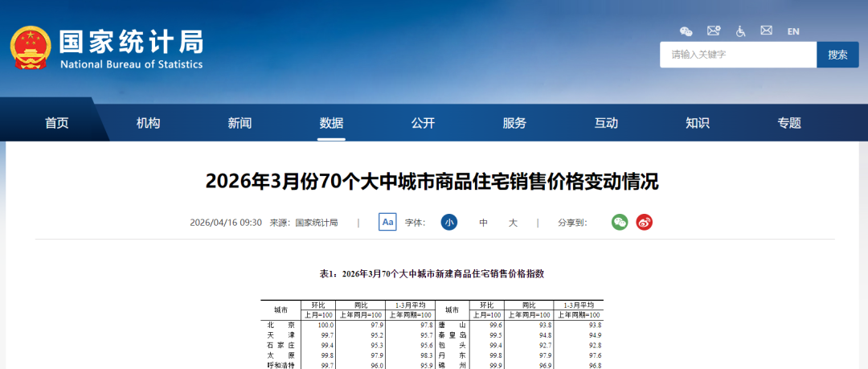Click the table caption 表1 title
The height and width of the screenshot is (369, 868).
click(x=432, y=273)
